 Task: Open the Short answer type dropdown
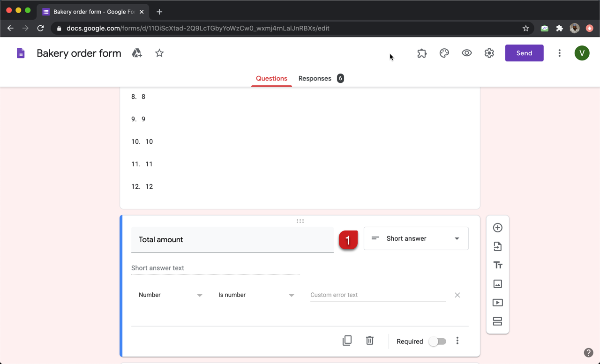coord(416,238)
